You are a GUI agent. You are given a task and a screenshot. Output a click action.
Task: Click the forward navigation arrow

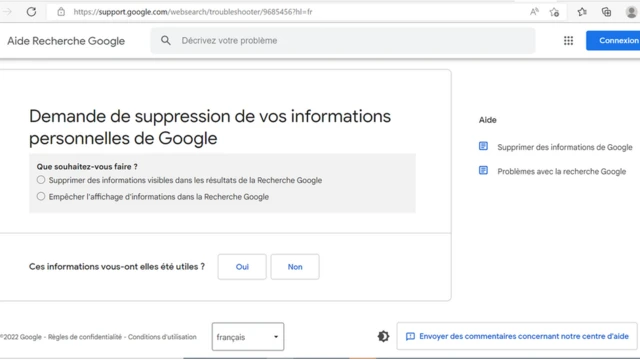click(7, 12)
